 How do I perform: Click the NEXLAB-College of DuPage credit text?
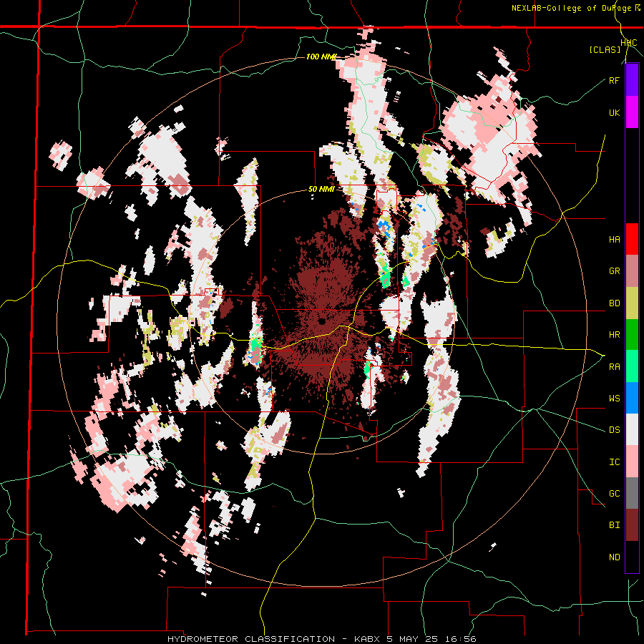coord(572,8)
